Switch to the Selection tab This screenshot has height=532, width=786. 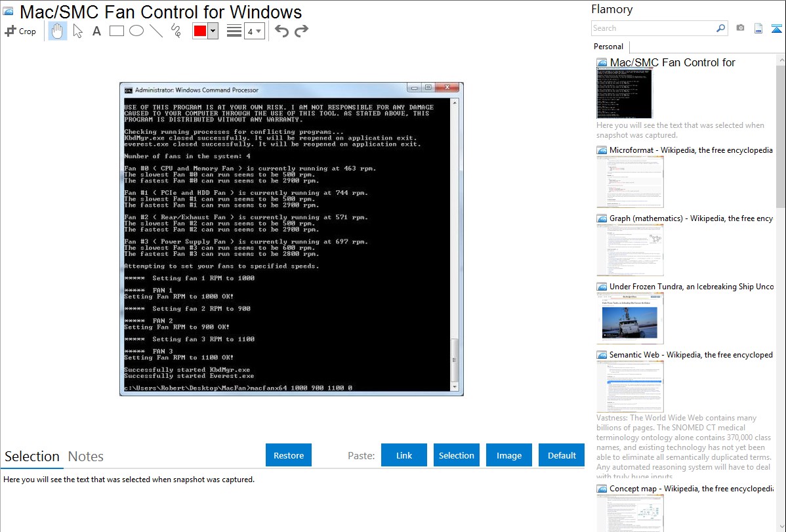(x=32, y=457)
